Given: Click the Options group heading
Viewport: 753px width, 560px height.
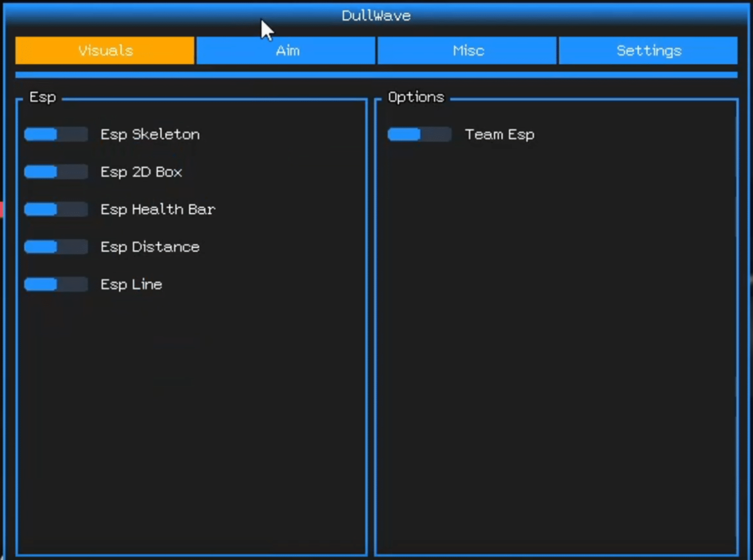Looking at the screenshot, I should (x=416, y=97).
